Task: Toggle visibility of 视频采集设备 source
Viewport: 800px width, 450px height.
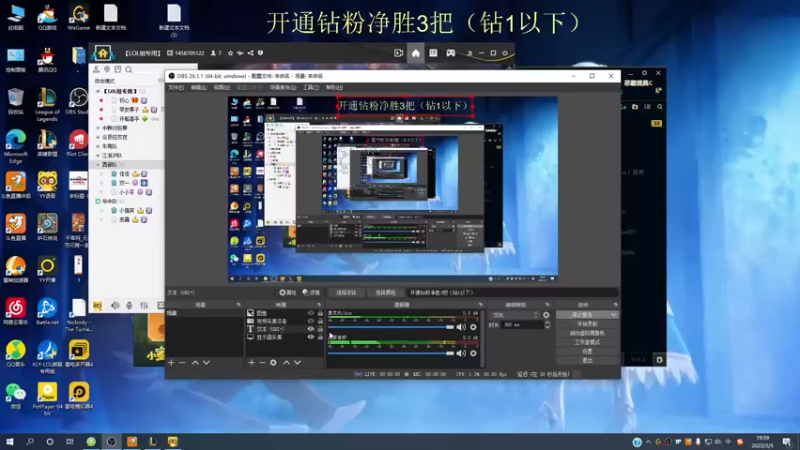Action: (x=311, y=321)
